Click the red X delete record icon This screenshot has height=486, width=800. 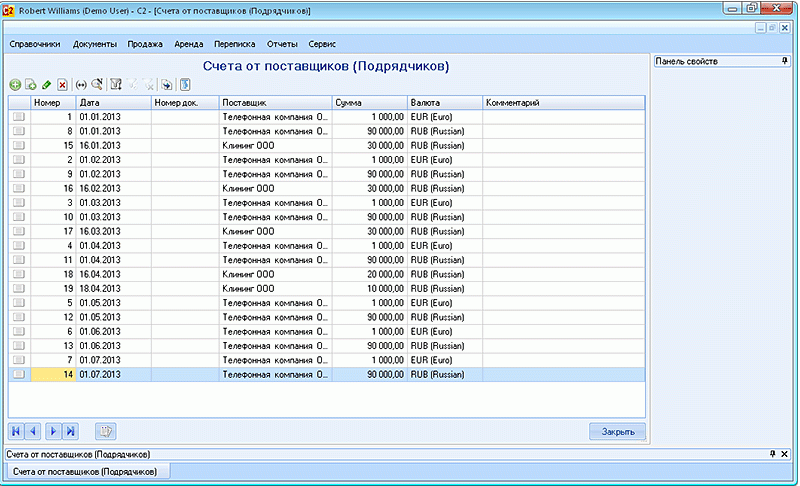[x=62, y=86]
